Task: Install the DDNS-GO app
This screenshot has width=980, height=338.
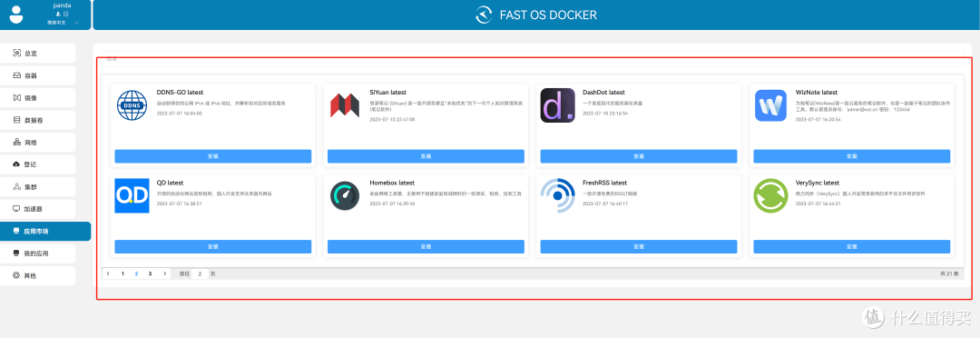Action: 213,156
